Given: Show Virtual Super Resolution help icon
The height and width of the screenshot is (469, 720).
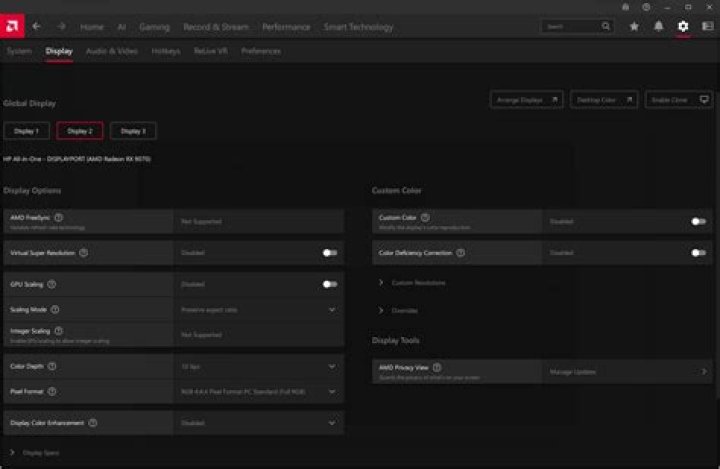Looking at the screenshot, I should pos(84,253).
